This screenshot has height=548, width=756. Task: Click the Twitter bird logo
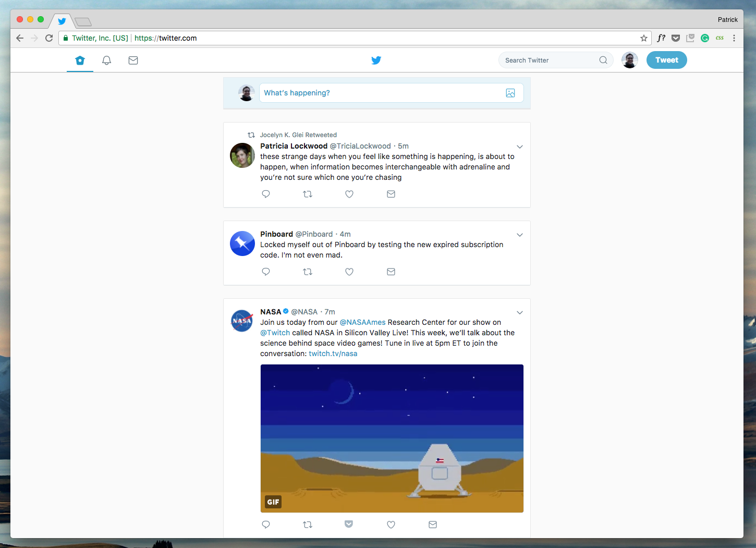pyautogui.click(x=376, y=60)
